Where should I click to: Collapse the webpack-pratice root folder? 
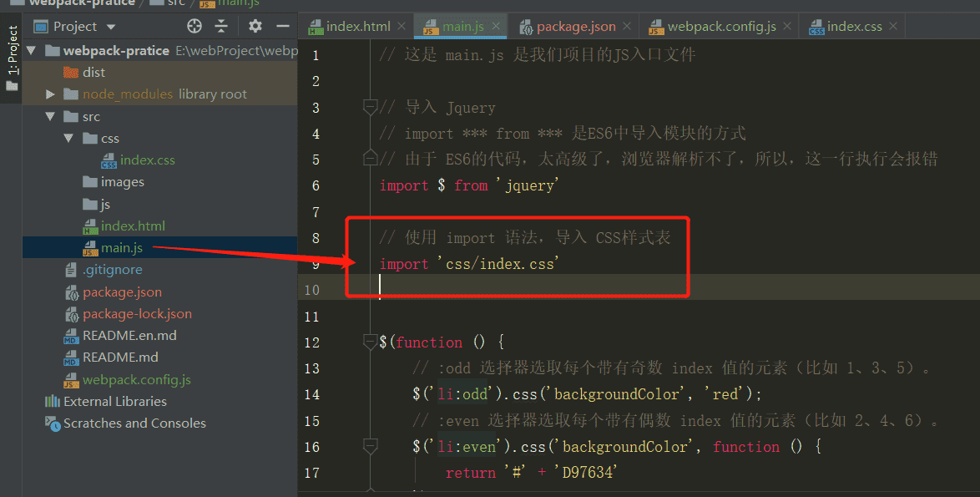pyautogui.click(x=31, y=51)
